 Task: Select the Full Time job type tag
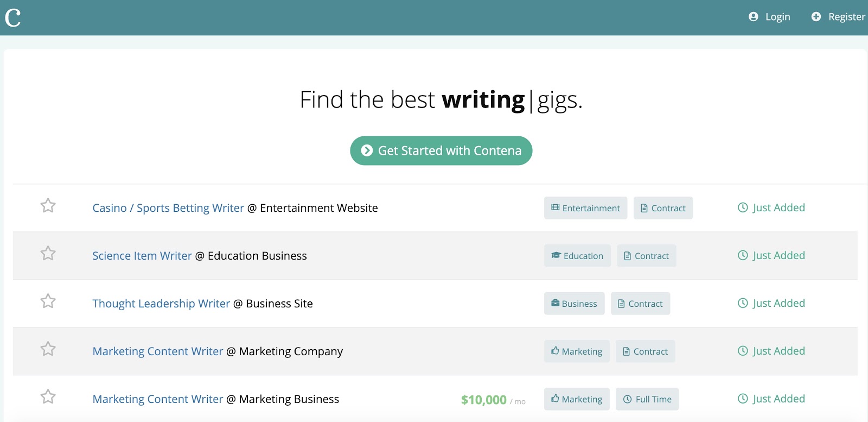pyautogui.click(x=647, y=399)
